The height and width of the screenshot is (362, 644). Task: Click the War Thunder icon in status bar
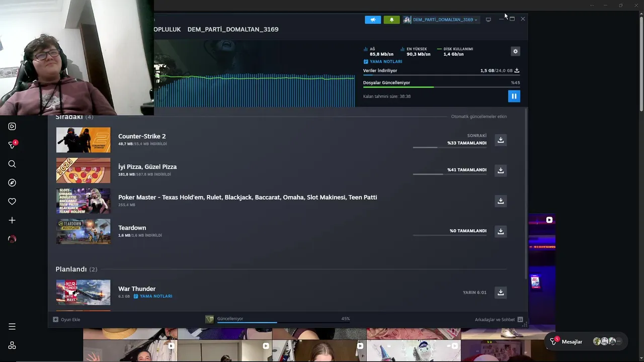coord(210,319)
